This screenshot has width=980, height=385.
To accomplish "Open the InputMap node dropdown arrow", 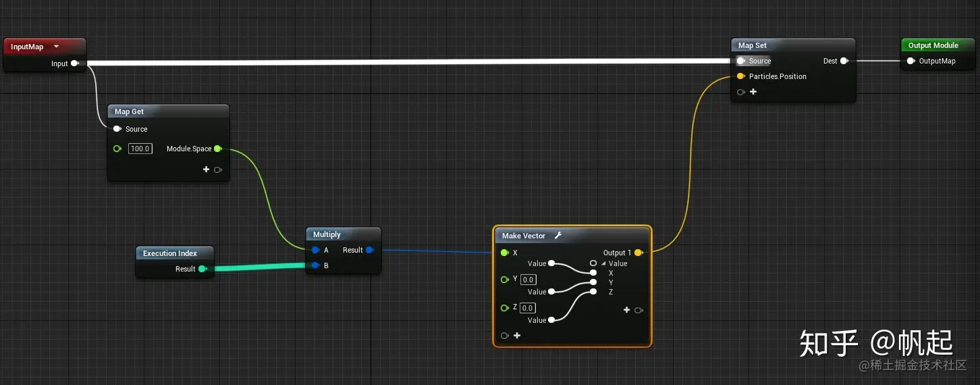I will click(56, 47).
